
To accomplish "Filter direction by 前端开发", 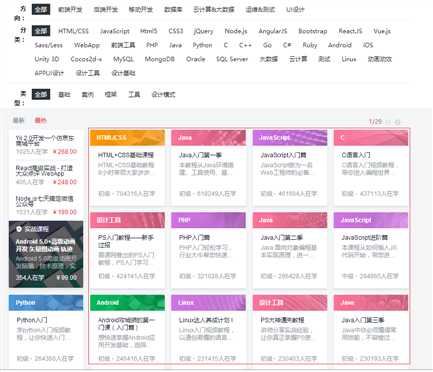I will pos(70,10).
